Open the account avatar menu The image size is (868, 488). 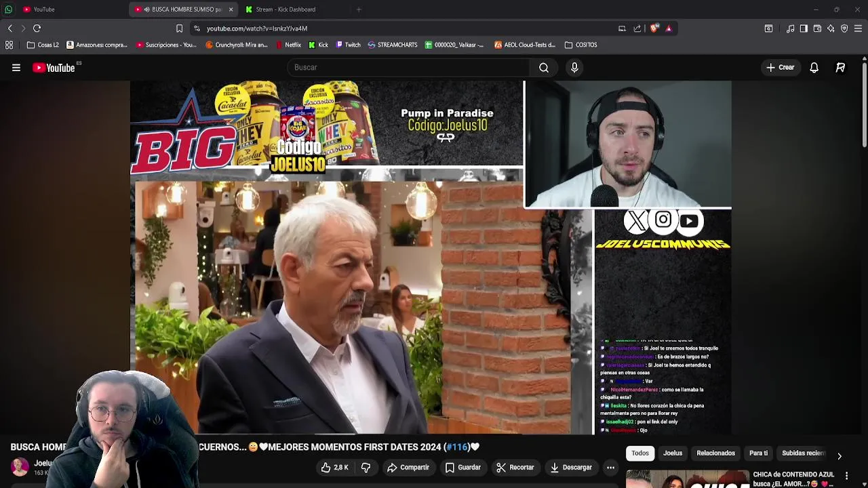(x=840, y=68)
